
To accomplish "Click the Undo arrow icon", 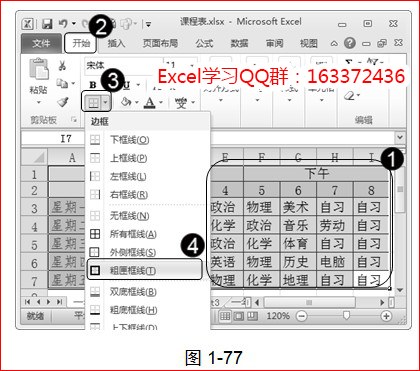I will [63, 24].
